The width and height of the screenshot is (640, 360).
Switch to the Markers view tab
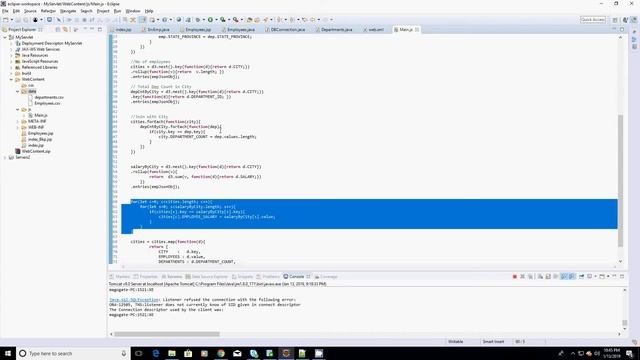tap(122, 277)
